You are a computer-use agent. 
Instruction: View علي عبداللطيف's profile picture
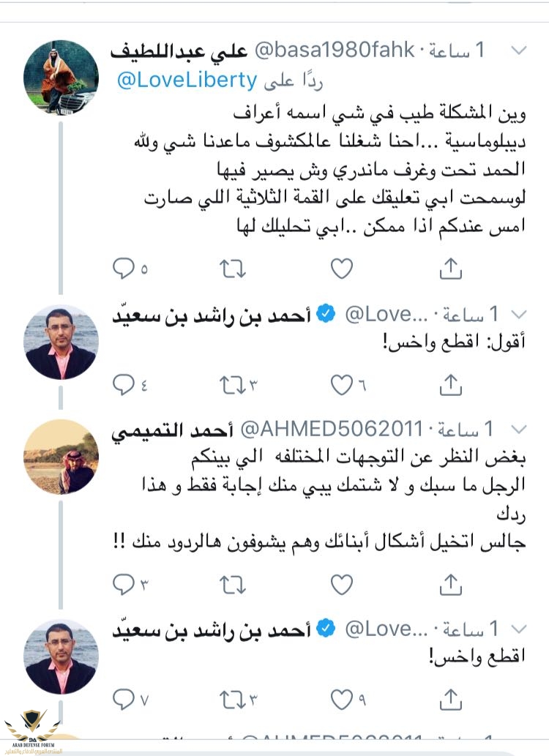point(61,78)
